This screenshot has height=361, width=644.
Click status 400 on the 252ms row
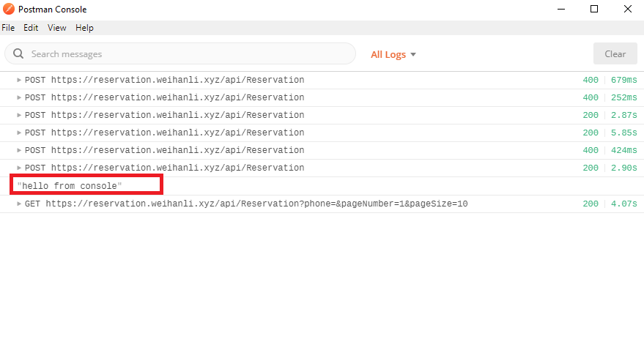click(591, 97)
